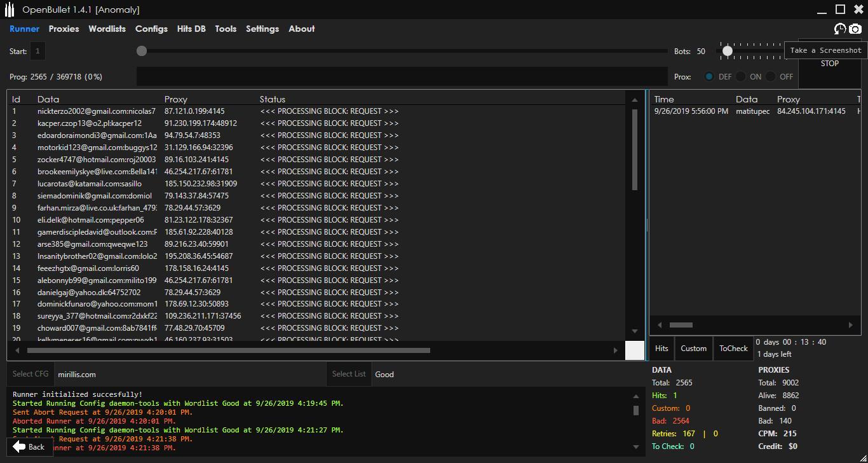Click the OpenBullet bullets logo icon
This screenshot has width=868, height=463.
(x=10, y=10)
